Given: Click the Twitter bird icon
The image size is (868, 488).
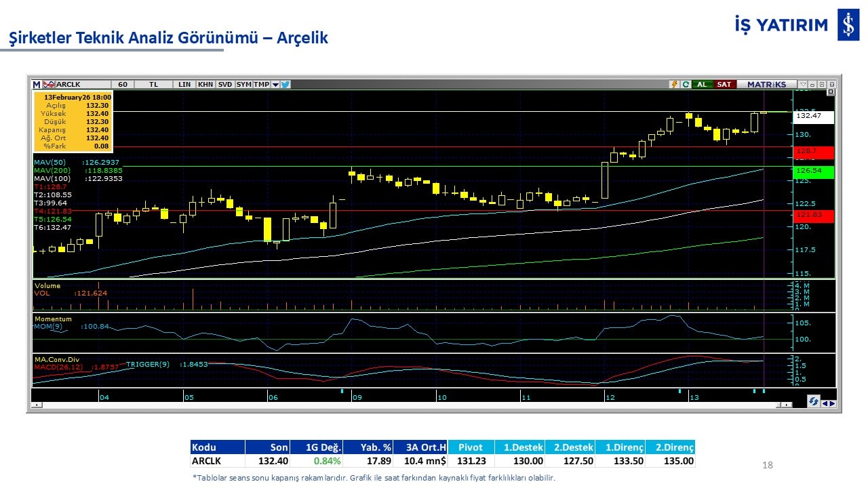Looking at the screenshot, I should click(x=285, y=85).
